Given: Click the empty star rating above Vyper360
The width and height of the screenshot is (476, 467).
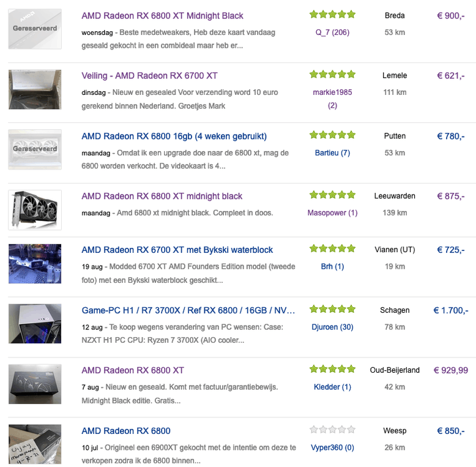Looking at the screenshot, I should 332,430.
